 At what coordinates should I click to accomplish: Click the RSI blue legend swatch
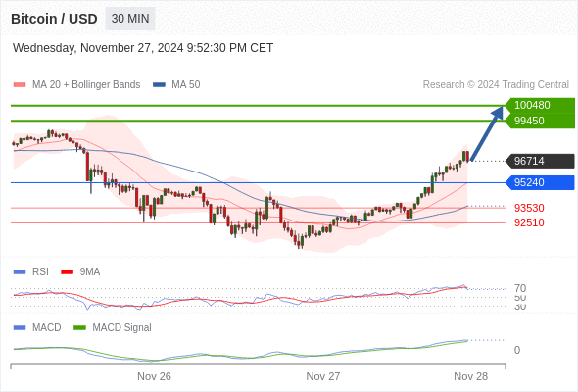tap(20, 272)
